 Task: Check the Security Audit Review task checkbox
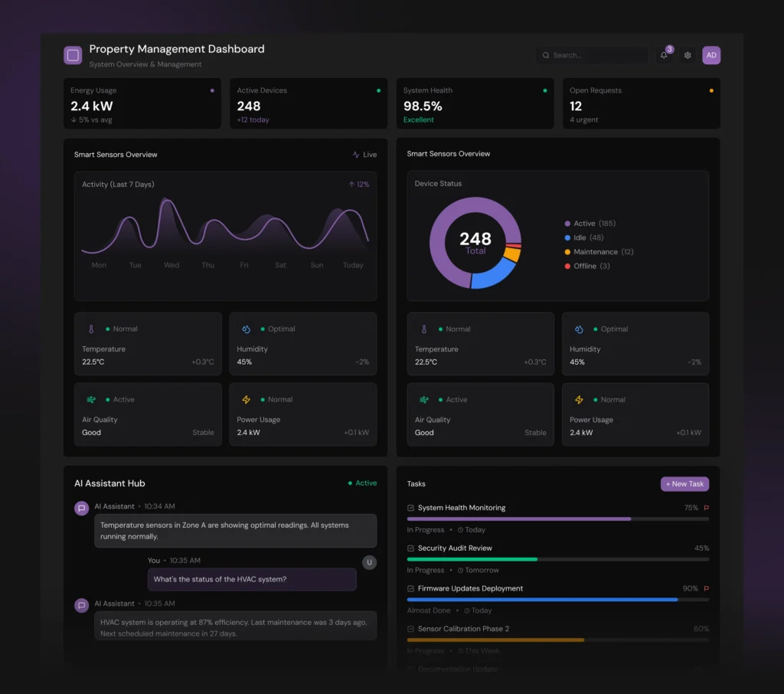(410, 548)
